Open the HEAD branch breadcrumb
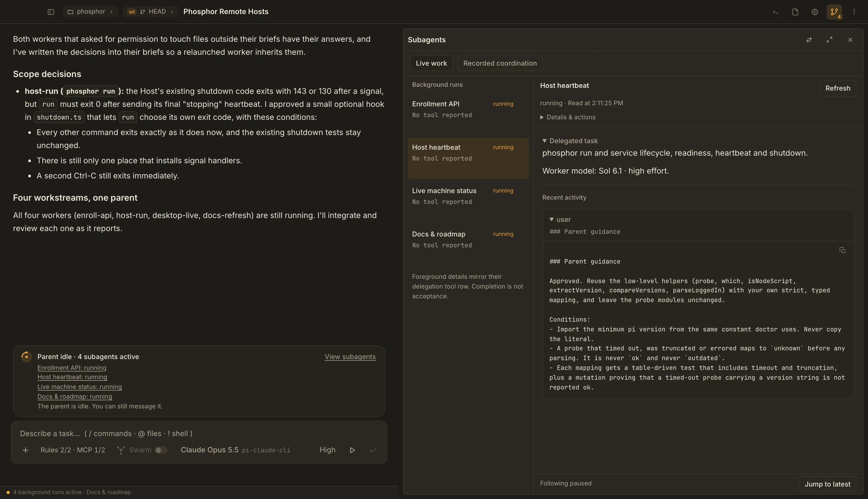 click(151, 12)
